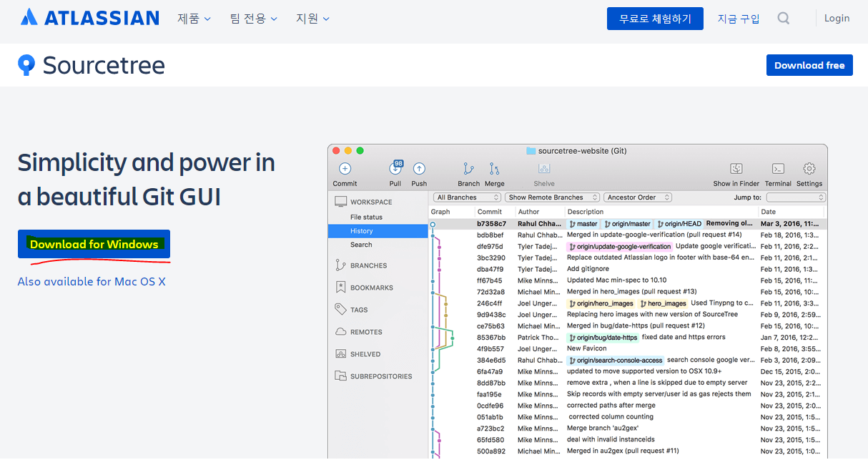The height and width of the screenshot is (465, 868).
Task: Click the BRANCHES sidebar icon
Action: point(340,265)
